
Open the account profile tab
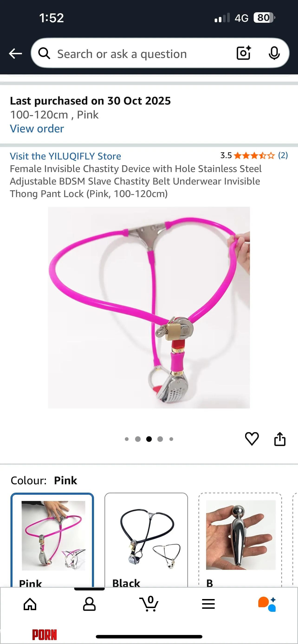click(89, 604)
